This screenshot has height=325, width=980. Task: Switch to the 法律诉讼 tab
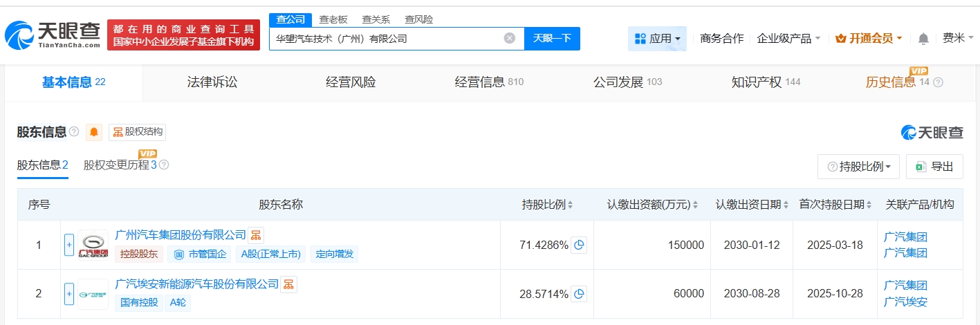(x=212, y=82)
